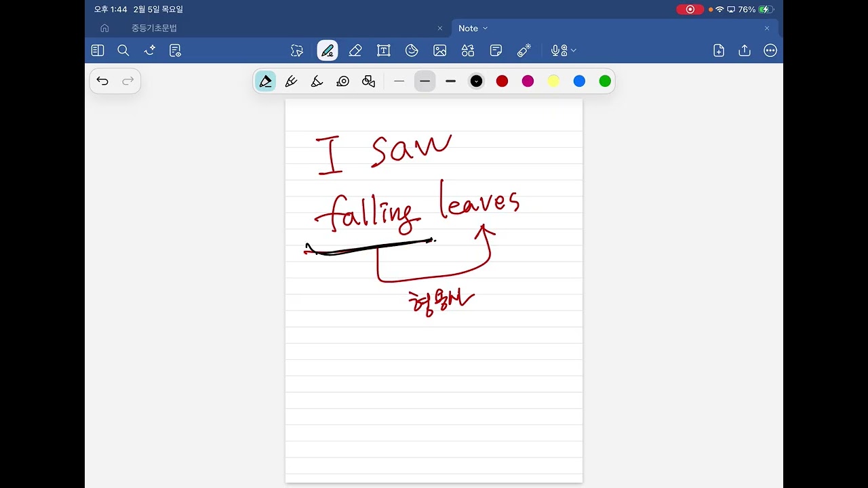Click the microphone audio recording icon
This screenshot has height=488, width=868.
558,50
